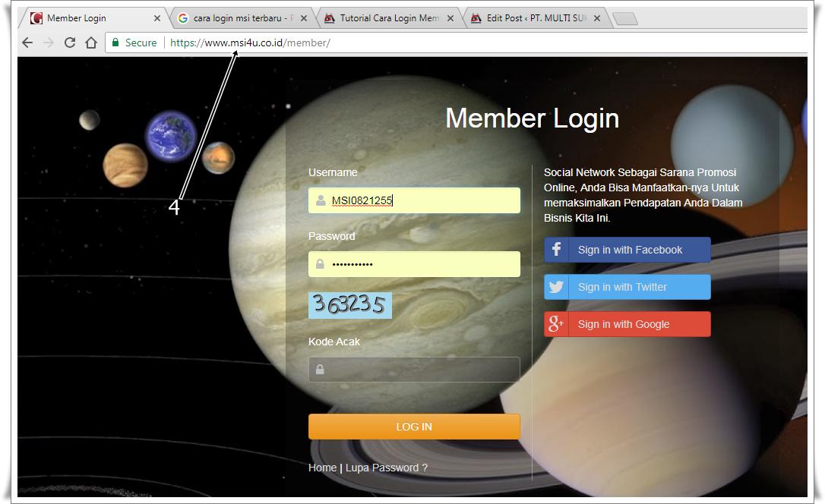Click the captcha image 363235
This screenshot has height=504, width=825.
(x=350, y=305)
